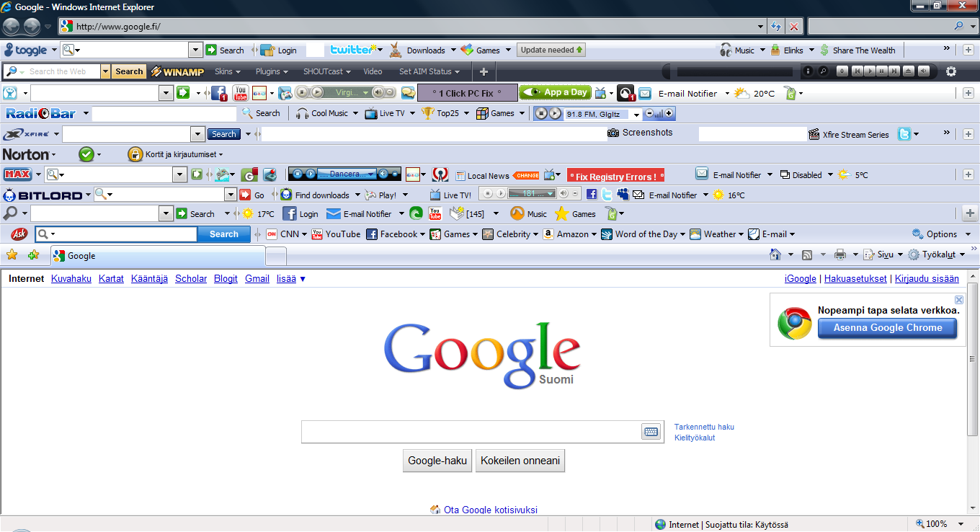Play the RadioBar 91.8 FM radio stream
Image resolution: width=980 pixels, height=532 pixels.
pyautogui.click(x=555, y=113)
